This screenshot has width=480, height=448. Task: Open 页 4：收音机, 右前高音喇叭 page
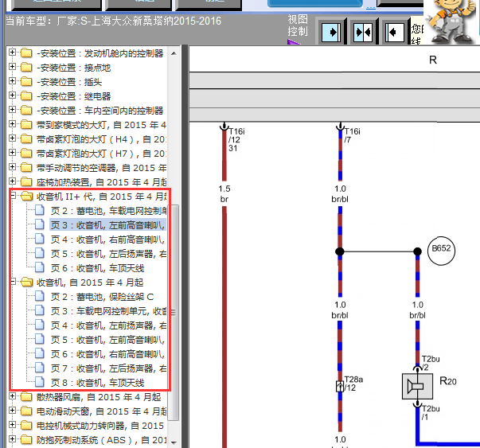108,240
